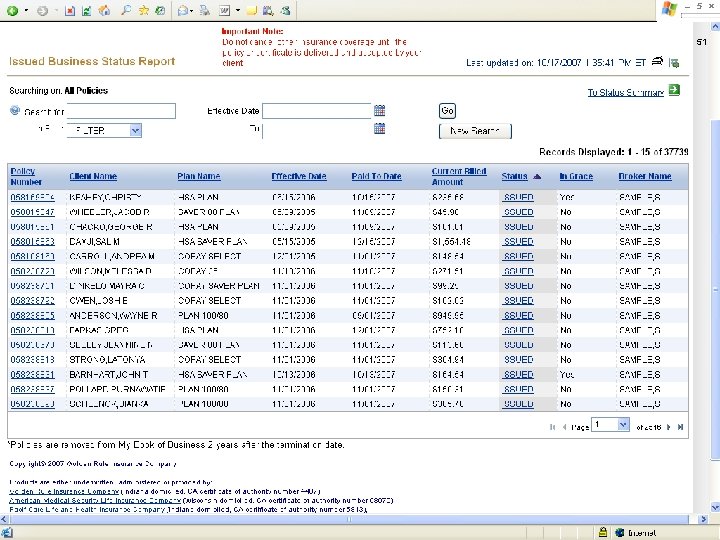Launch the Messenger toolbar icon

click(285, 10)
